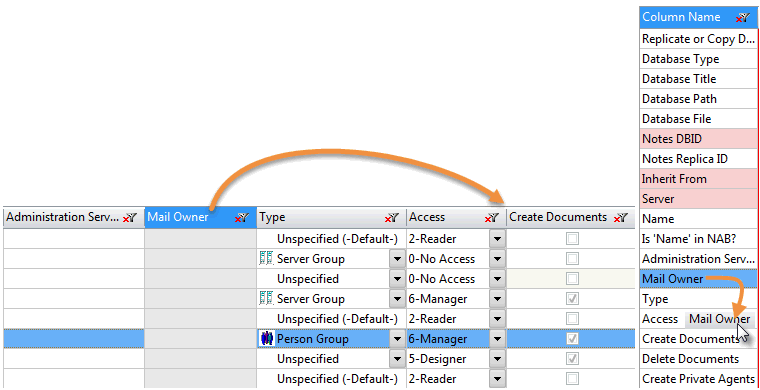Click the Person Group icon in selected row

tap(267, 339)
